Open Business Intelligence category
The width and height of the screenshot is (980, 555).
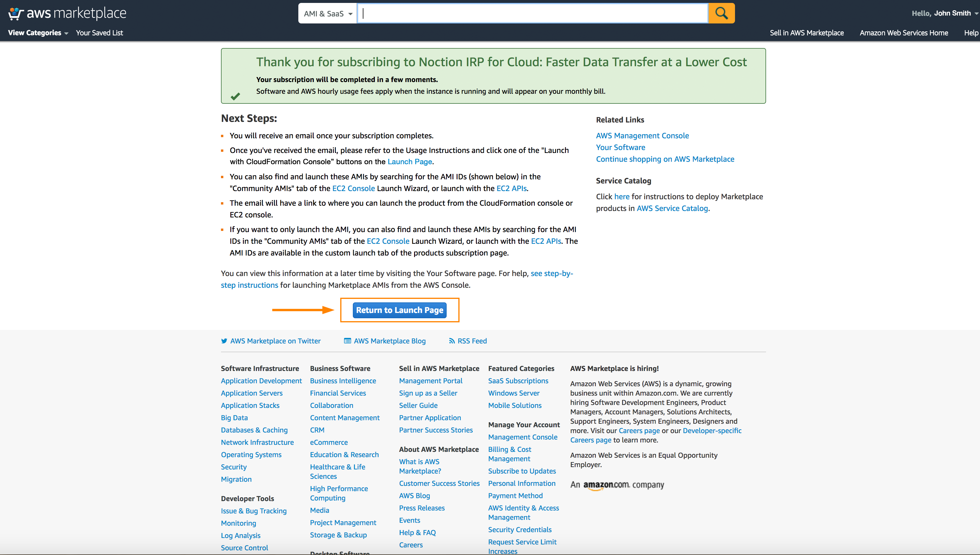click(343, 381)
